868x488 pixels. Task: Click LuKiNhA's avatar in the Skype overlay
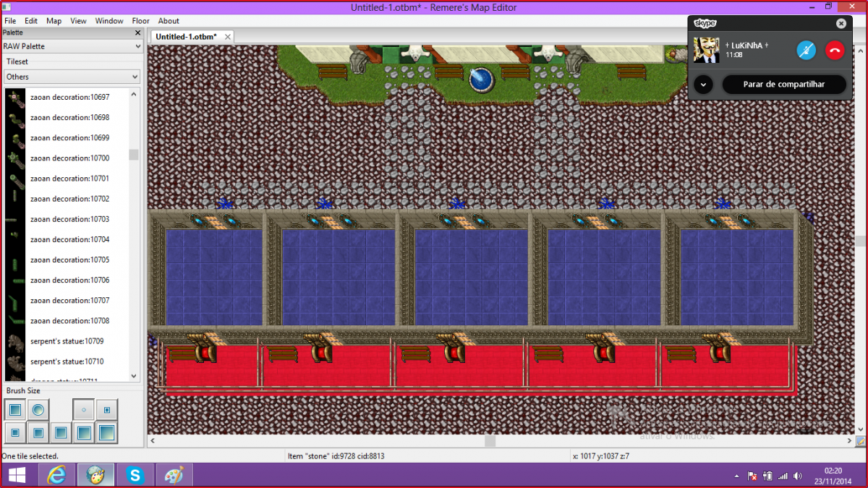[x=707, y=50]
